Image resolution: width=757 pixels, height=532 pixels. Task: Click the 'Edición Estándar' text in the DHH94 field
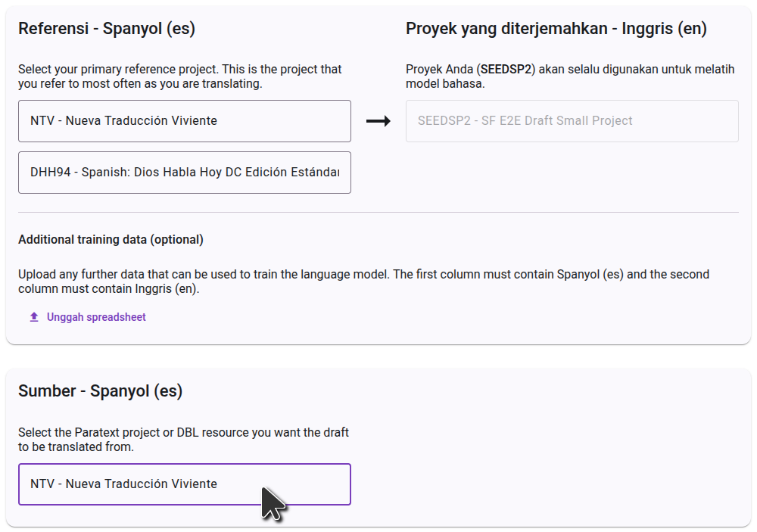[x=292, y=173]
